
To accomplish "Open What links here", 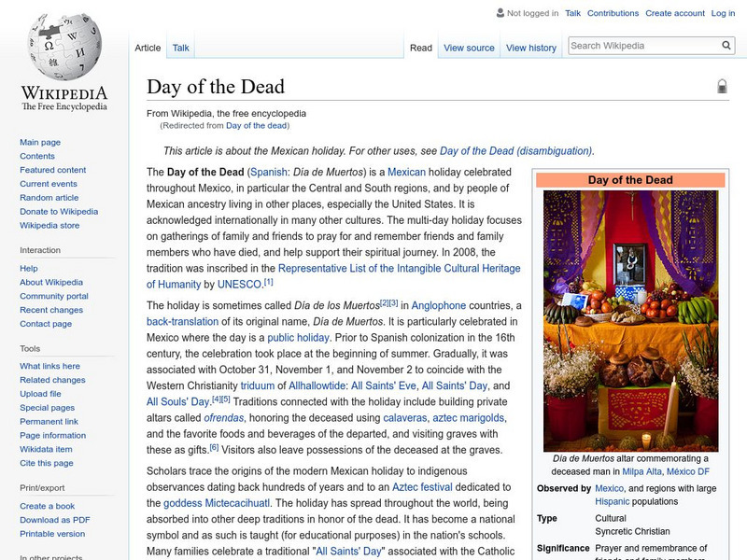I will coord(49,366).
